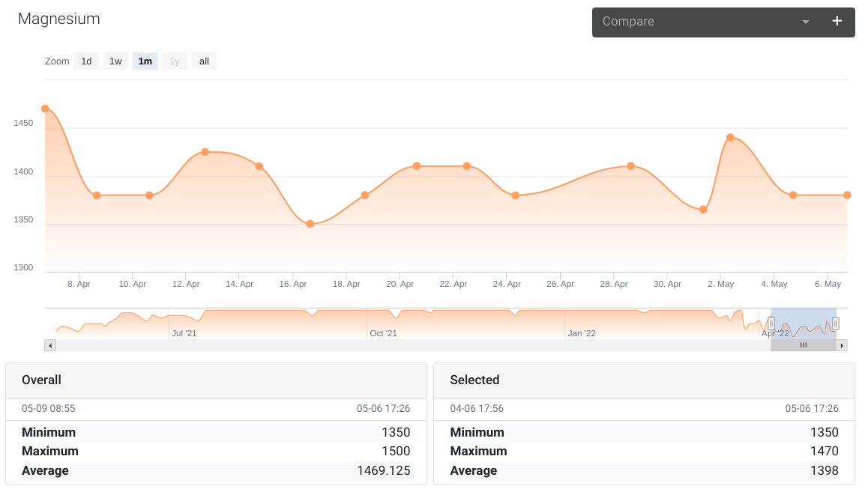This screenshot has height=498, width=868.
Task: Click the left scroll arrow under the navigator
Action: click(50, 345)
